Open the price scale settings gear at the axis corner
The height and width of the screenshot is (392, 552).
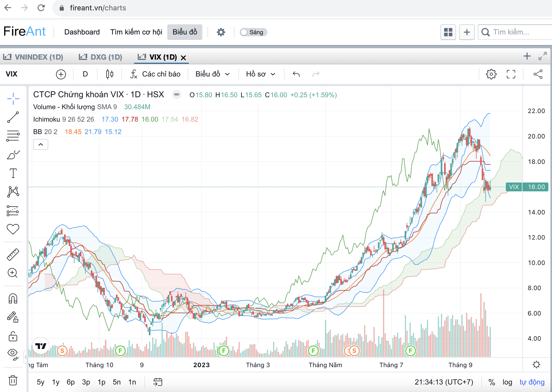click(x=537, y=365)
